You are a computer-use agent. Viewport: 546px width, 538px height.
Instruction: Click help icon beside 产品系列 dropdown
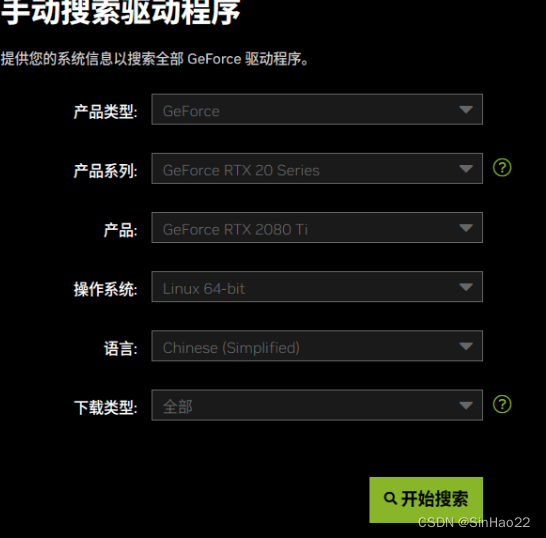pyautogui.click(x=502, y=167)
